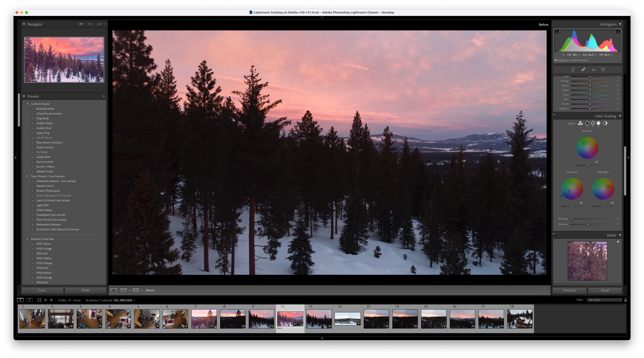
Task: Apply Western Cabin preset
Action: (x=45, y=172)
